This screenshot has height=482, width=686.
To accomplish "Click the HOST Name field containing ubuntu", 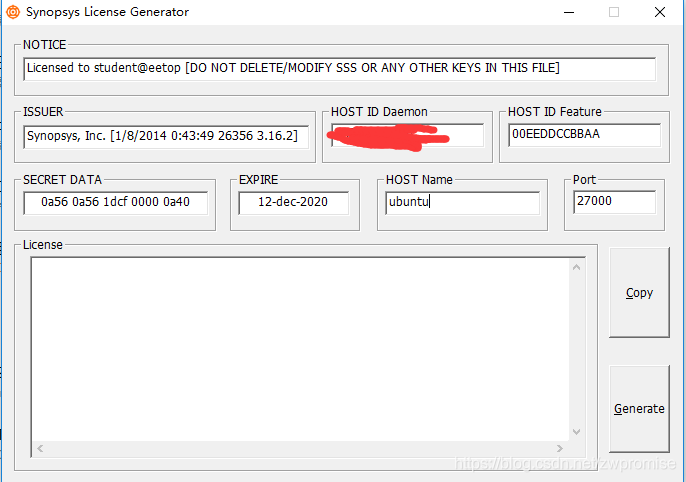I will [462, 203].
